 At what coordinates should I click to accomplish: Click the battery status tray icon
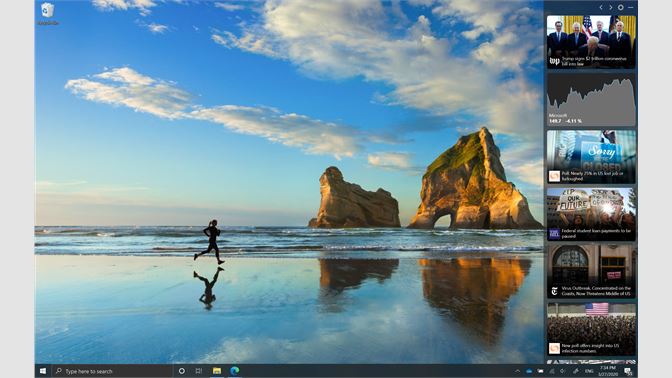pyautogui.click(x=540, y=371)
